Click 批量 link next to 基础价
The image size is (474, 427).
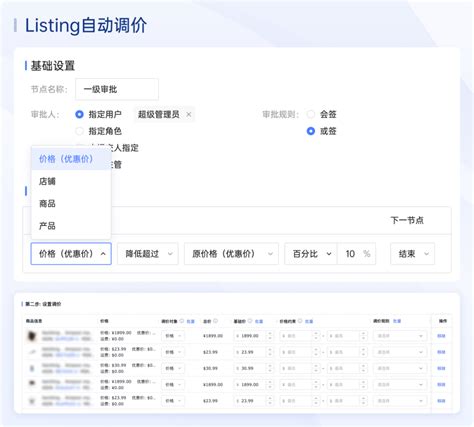click(259, 321)
